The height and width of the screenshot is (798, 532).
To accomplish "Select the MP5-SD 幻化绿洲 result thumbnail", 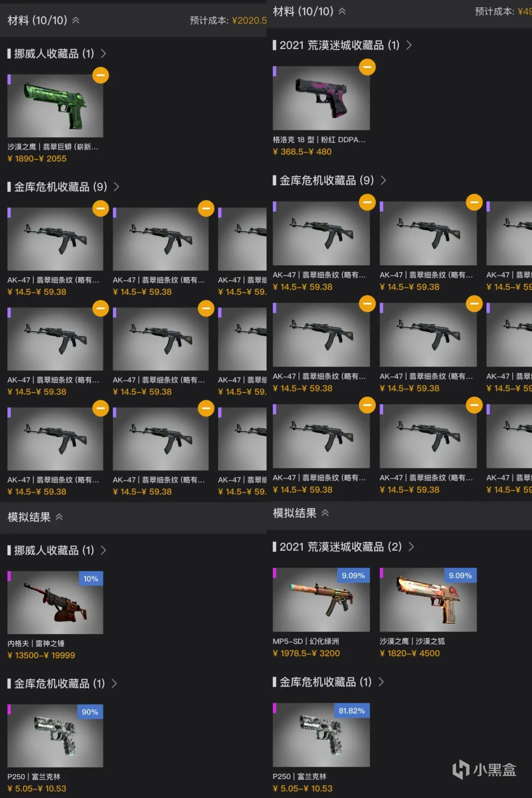I will 321,600.
